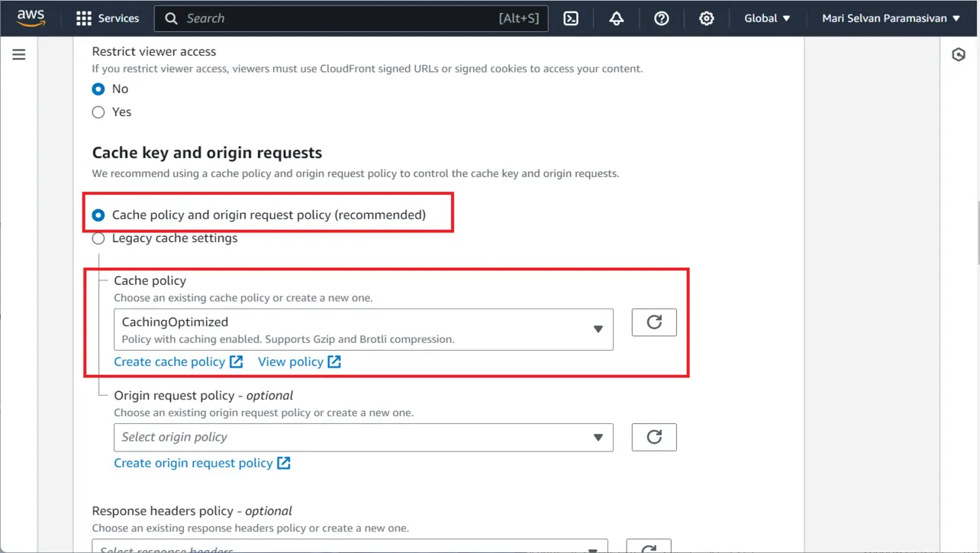Viewport: 980px width, 553px height.
Task: Open the settings gear icon
Action: coord(707,18)
